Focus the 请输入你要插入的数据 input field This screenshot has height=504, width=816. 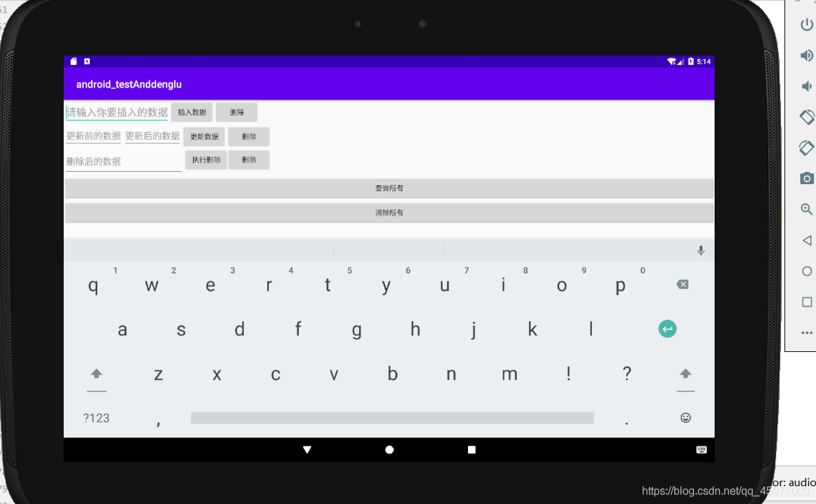click(117, 112)
